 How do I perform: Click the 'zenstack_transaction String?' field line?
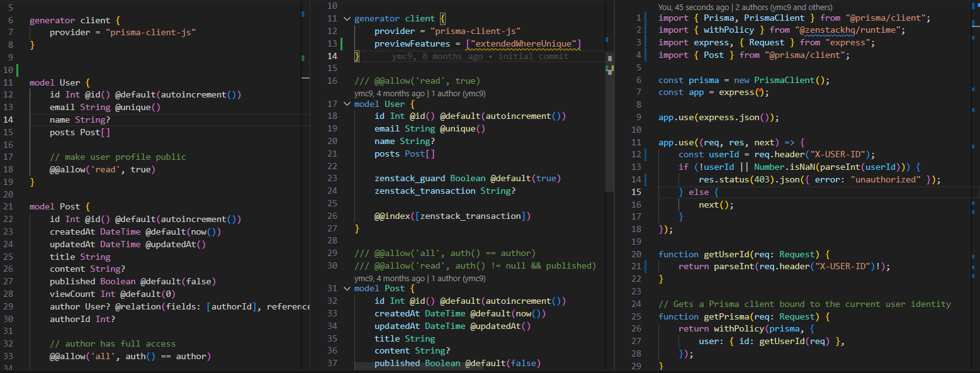(x=445, y=191)
